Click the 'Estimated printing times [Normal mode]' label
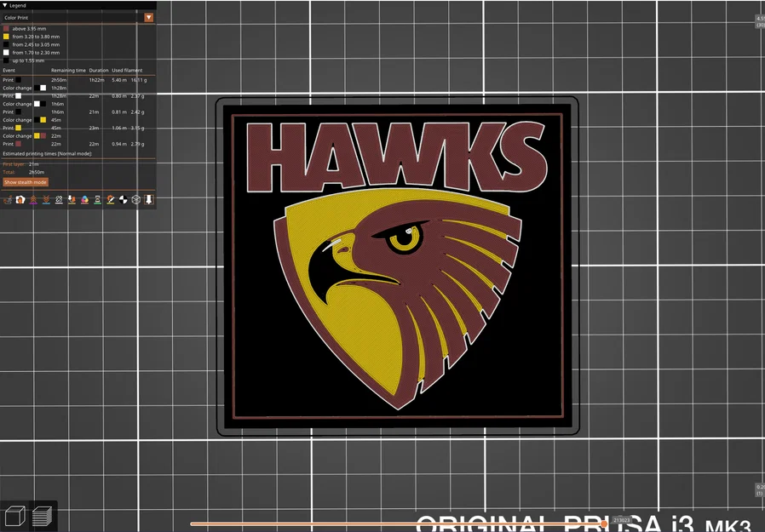The image size is (765, 532). point(48,153)
